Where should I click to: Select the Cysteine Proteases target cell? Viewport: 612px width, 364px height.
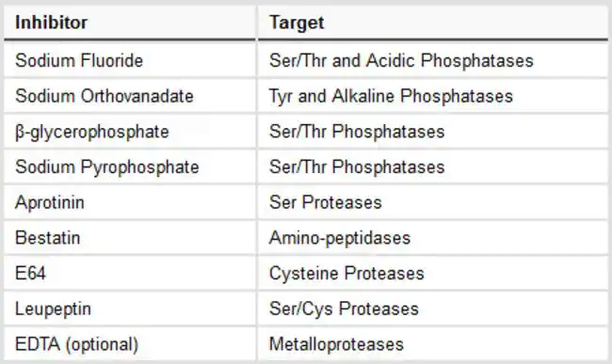pos(433,273)
